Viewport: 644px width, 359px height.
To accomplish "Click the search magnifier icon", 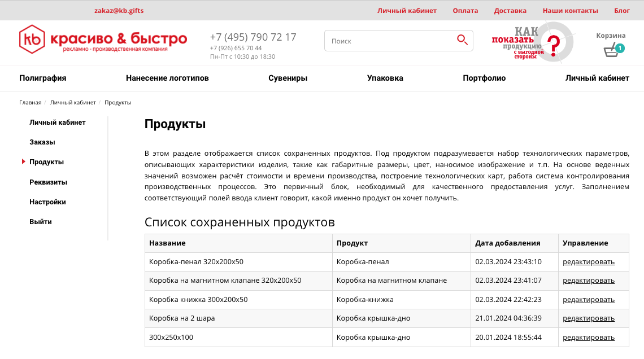I will 462,40.
